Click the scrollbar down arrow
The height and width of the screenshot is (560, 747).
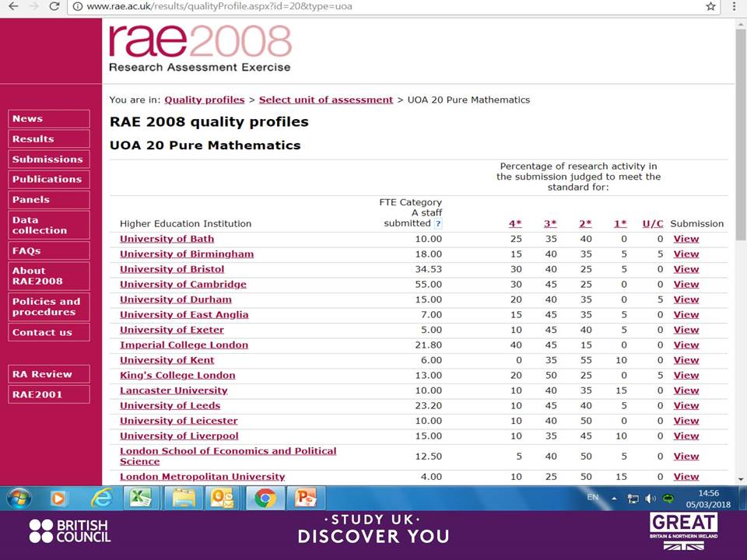coord(741,479)
